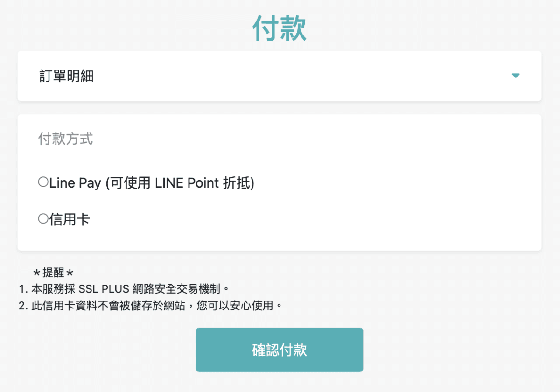Click the note about credit card data storage
560x392 pixels.
[x=150, y=307]
